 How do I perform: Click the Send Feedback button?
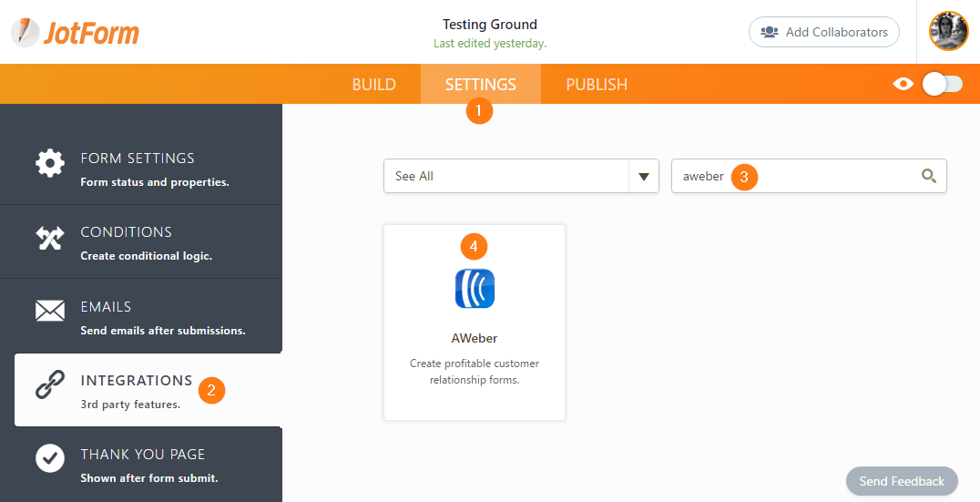click(x=902, y=481)
